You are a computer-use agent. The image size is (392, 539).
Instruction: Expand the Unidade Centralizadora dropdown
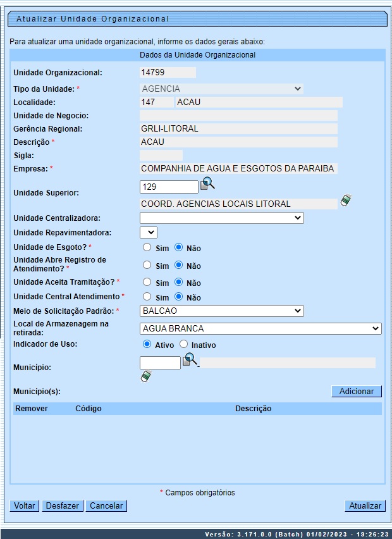pos(221,218)
